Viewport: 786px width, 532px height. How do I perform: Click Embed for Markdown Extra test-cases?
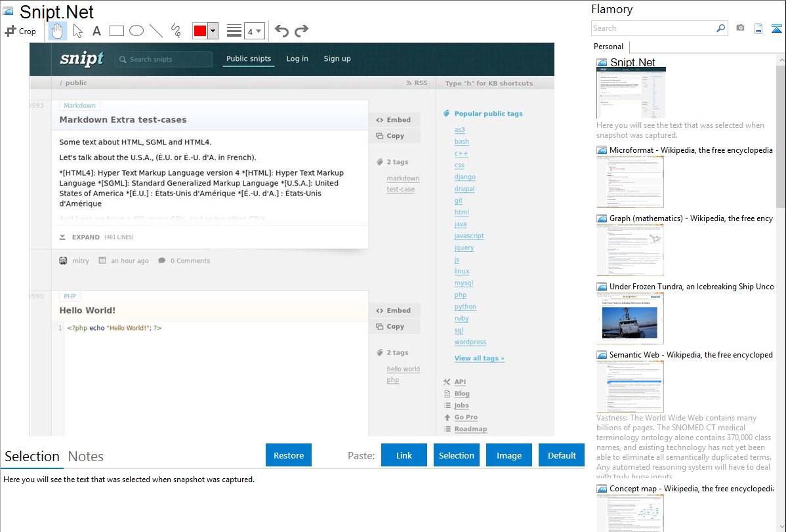(x=394, y=120)
